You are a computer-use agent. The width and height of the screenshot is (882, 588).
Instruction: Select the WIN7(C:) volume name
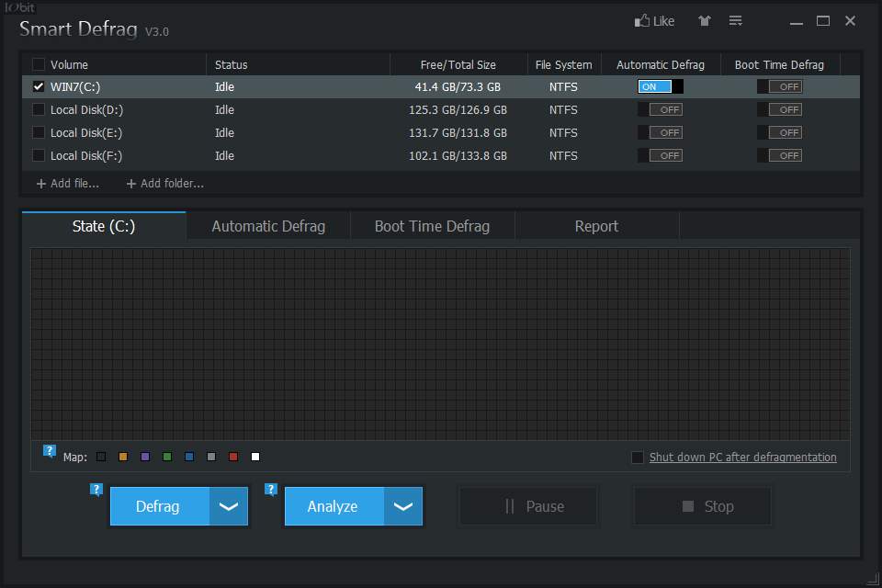[75, 87]
